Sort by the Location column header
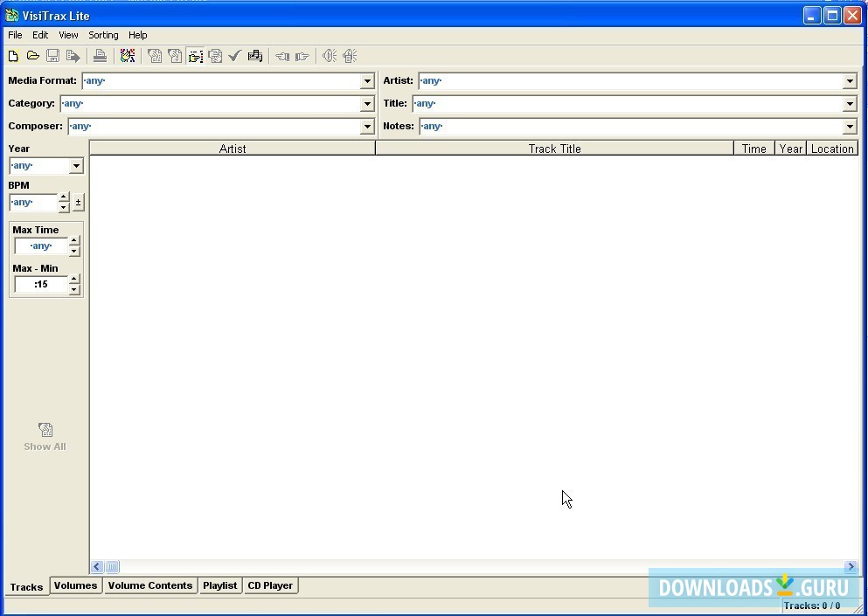Image resolution: width=868 pixels, height=616 pixels. click(832, 149)
